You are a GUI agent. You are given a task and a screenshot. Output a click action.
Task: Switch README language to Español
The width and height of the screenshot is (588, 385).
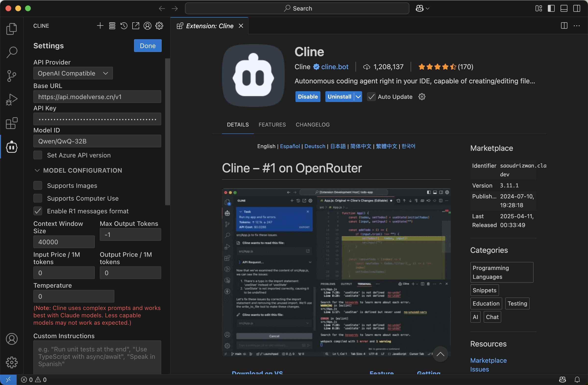(290, 146)
